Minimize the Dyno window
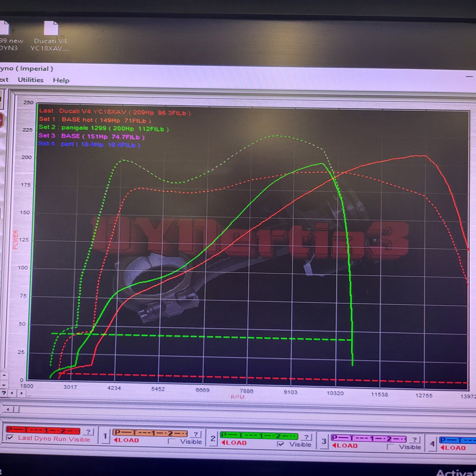This screenshot has height=476, width=476. 469,76
